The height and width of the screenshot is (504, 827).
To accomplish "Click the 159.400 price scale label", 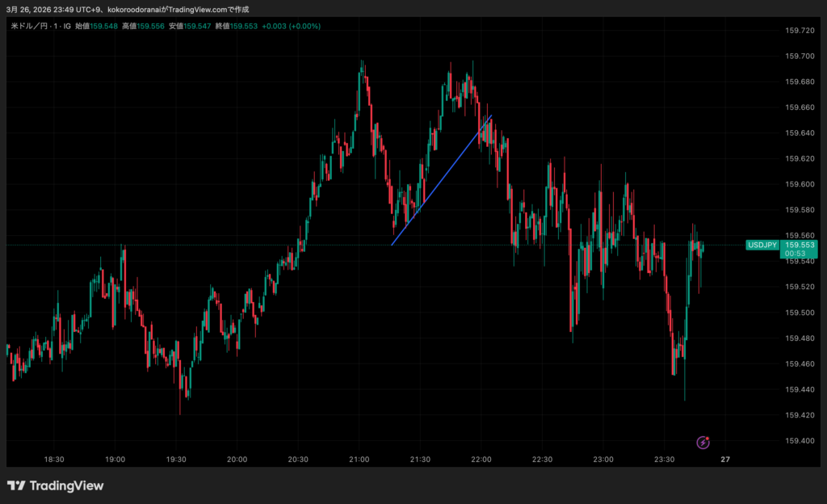I will [x=799, y=441].
